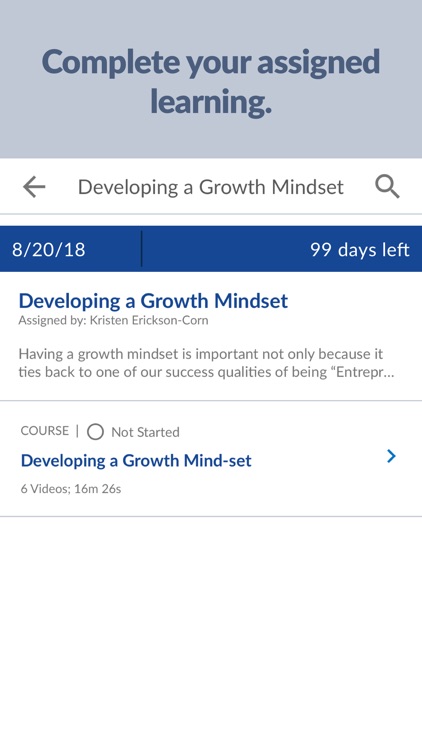Click the Not Started status text

click(145, 432)
